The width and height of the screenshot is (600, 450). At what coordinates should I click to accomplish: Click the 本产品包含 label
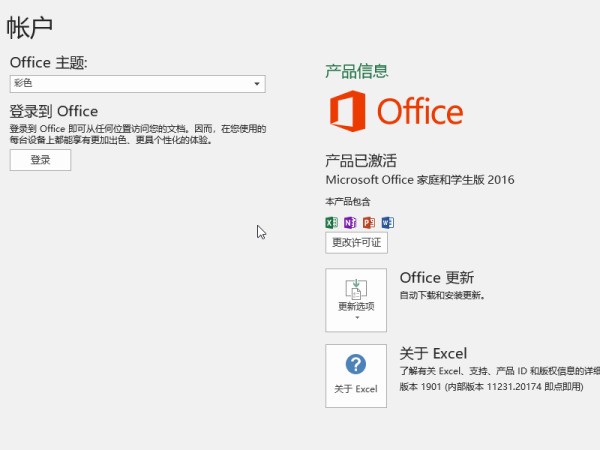pos(348,201)
